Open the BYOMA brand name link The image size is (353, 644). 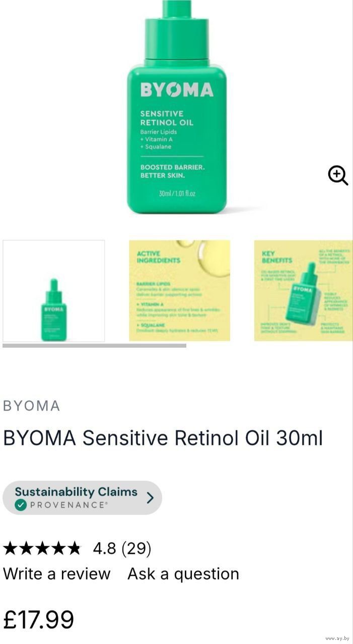(x=32, y=406)
